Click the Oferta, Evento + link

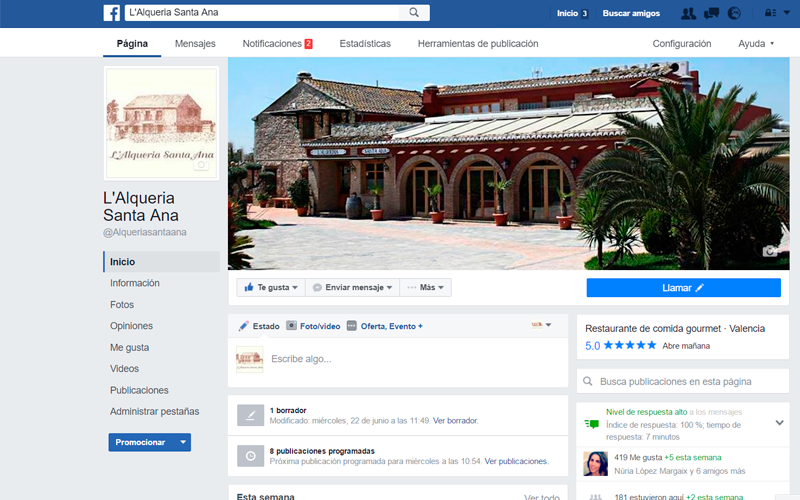click(x=391, y=326)
